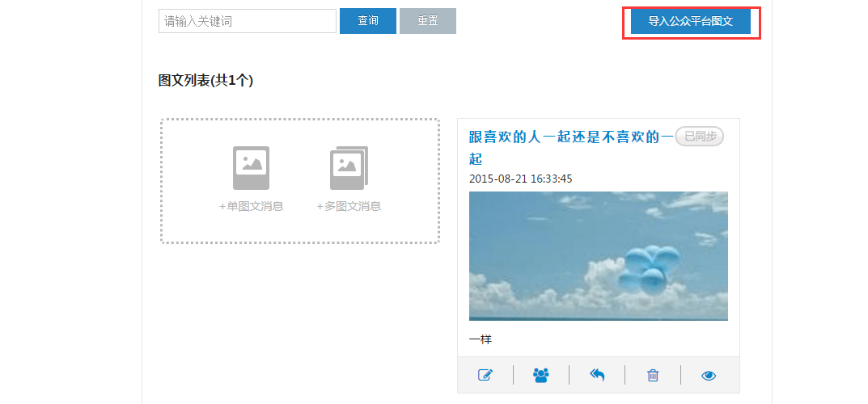
Task: Focus the 请输入关键词 keyword input field
Action: click(248, 21)
